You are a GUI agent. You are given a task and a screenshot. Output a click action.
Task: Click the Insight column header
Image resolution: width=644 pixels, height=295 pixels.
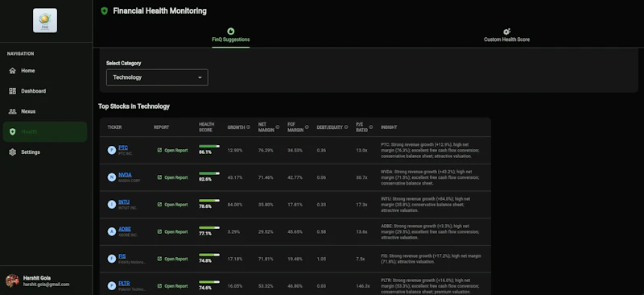(x=389, y=127)
